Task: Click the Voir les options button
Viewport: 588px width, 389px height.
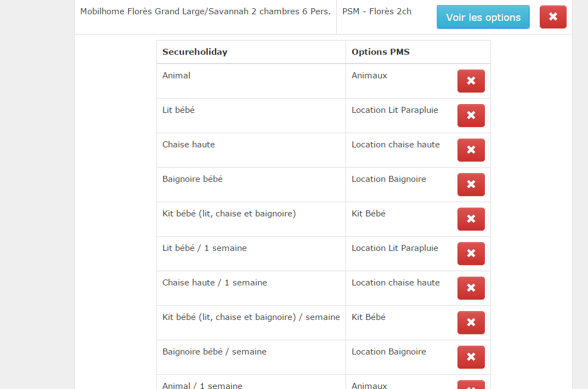Action: click(483, 17)
